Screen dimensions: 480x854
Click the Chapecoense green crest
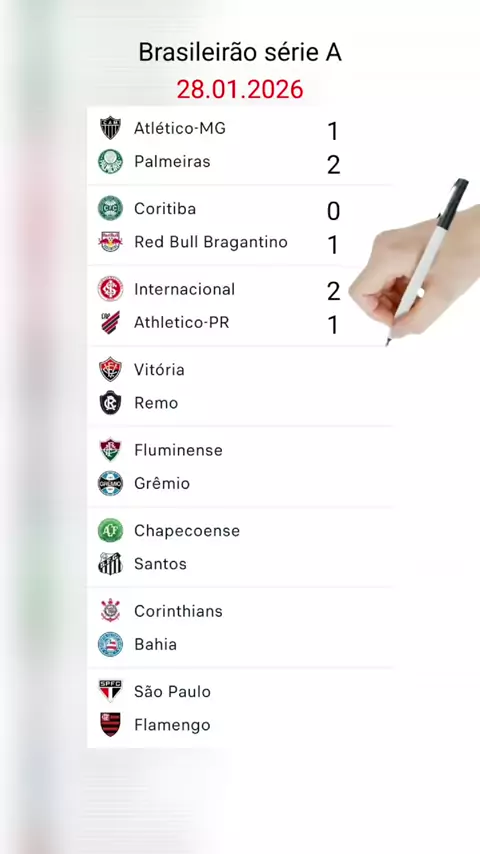click(x=110, y=530)
